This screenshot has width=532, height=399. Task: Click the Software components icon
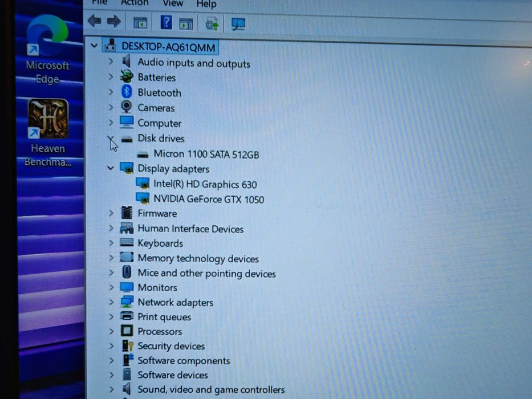pos(128,360)
